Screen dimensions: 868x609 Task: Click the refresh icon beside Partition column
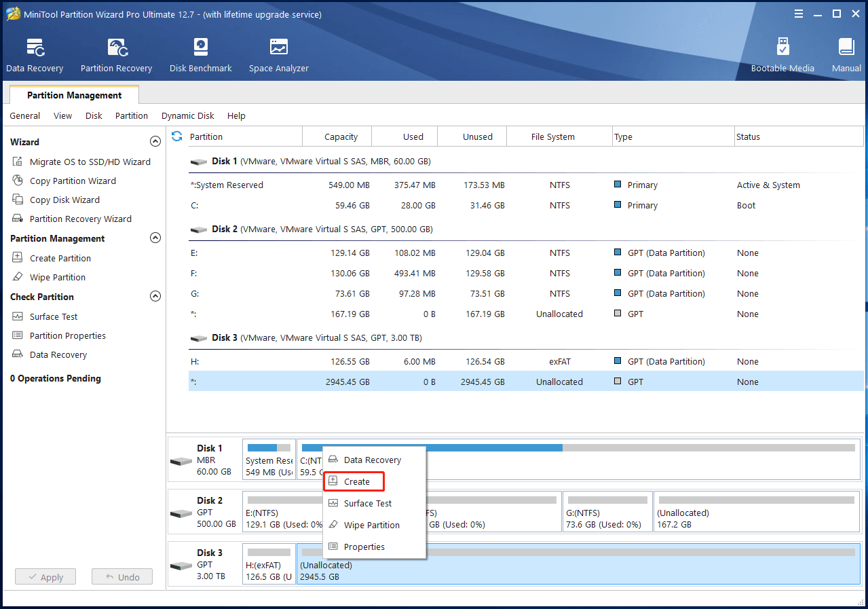[177, 136]
